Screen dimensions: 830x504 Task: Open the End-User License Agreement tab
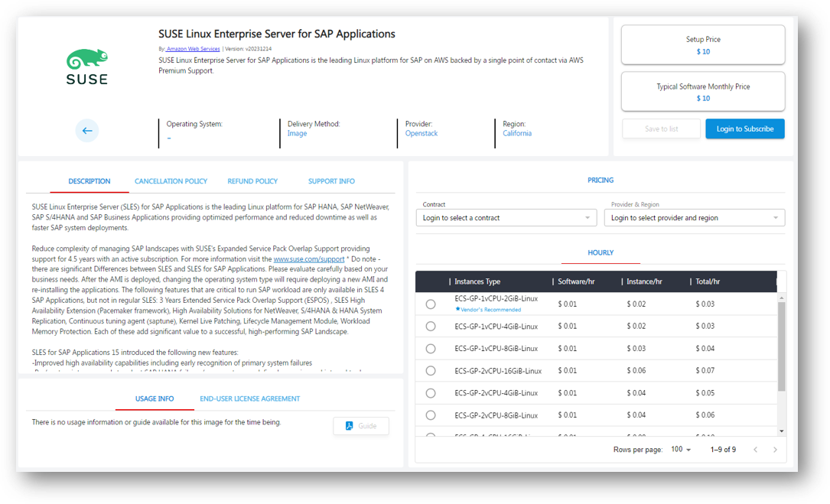pos(249,398)
